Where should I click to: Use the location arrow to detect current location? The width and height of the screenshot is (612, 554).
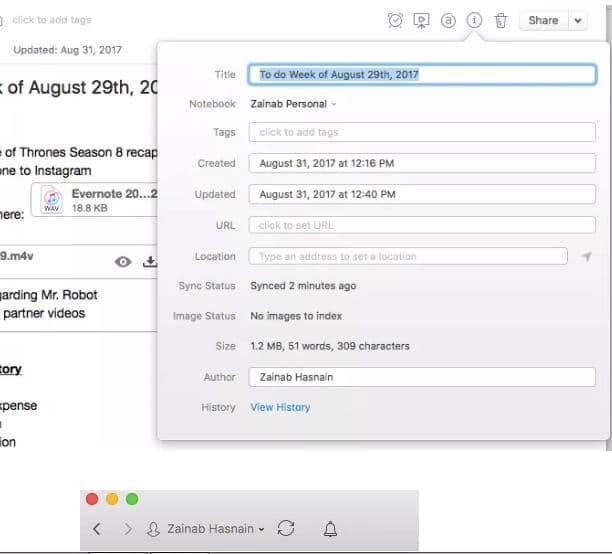pos(587,257)
